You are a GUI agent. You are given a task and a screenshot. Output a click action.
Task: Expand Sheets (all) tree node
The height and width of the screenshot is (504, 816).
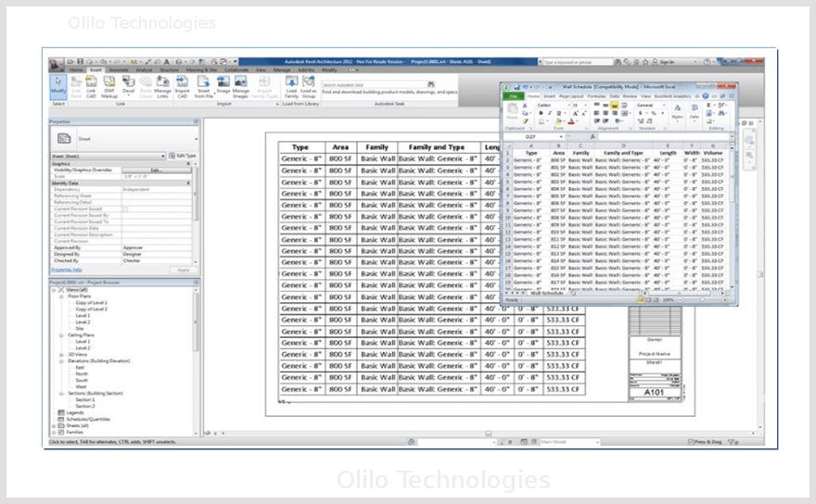(x=54, y=425)
